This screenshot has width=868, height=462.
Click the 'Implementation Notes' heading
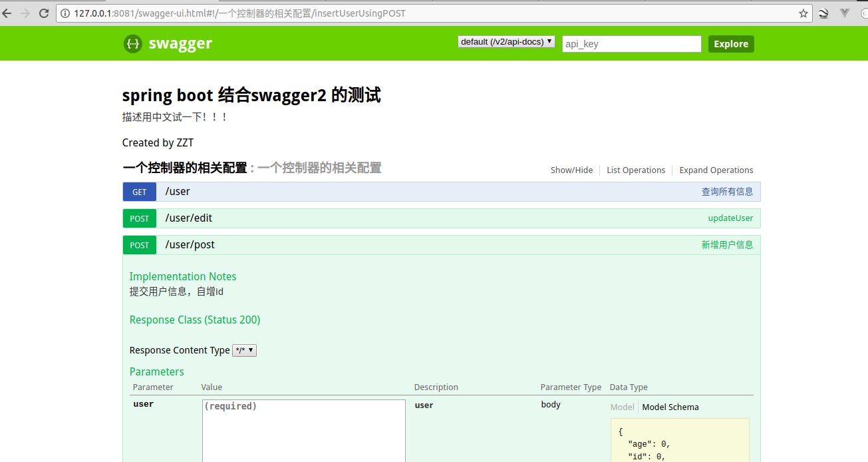(x=183, y=276)
